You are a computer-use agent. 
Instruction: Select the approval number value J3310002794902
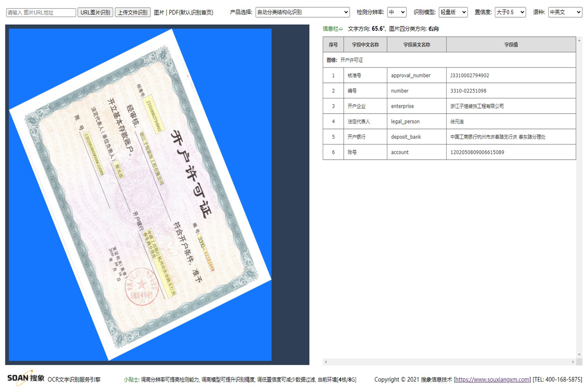[x=469, y=75]
